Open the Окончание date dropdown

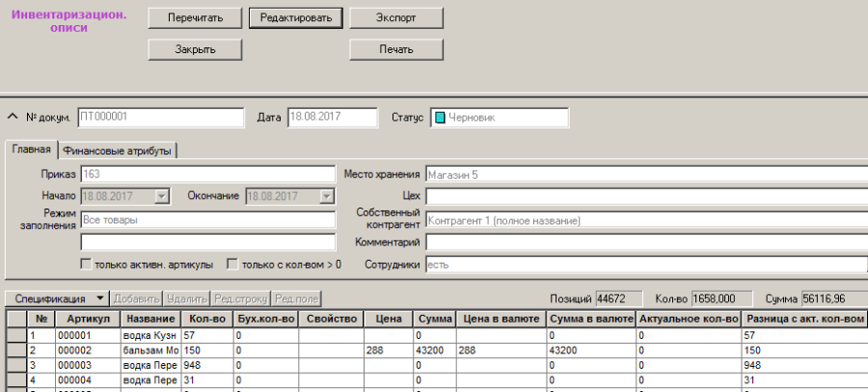pyautogui.click(x=327, y=196)
